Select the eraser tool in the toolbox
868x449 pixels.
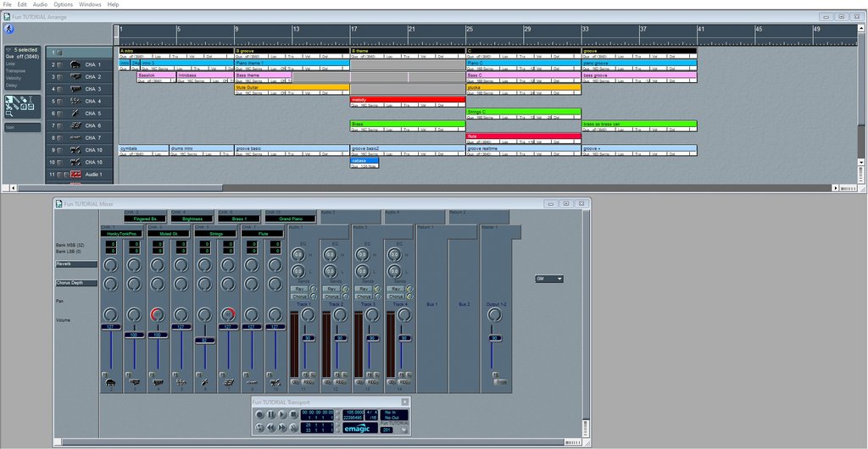point(24,99)
